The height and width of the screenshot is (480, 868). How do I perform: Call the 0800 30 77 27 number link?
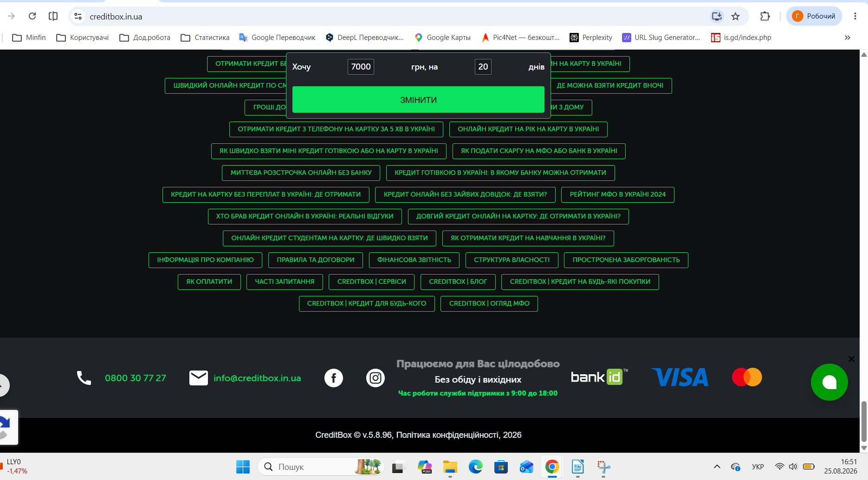[x=136, y=378]
